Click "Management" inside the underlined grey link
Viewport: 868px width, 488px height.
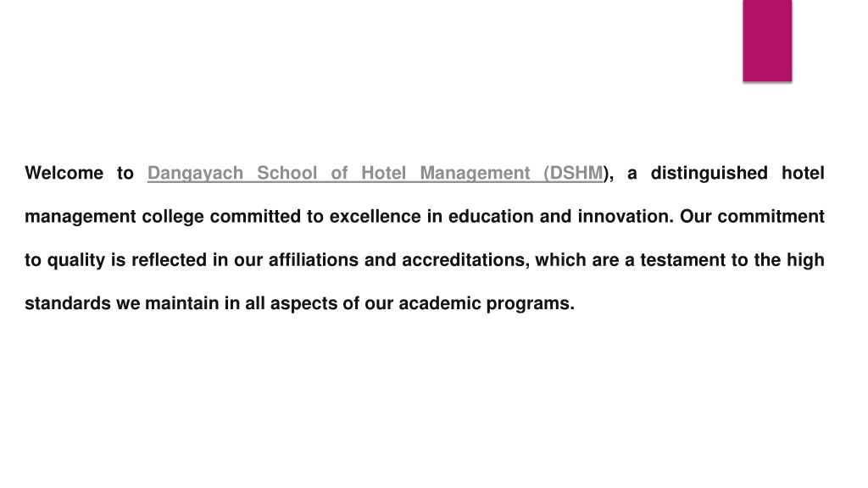(475, 173)
